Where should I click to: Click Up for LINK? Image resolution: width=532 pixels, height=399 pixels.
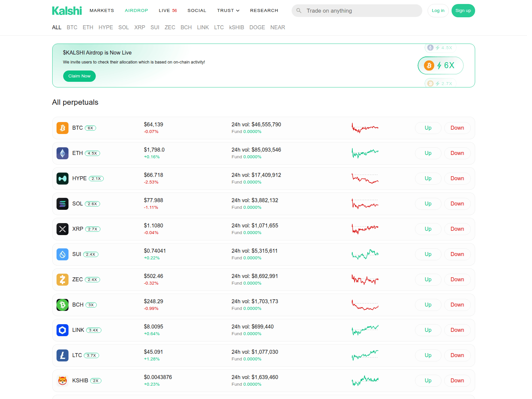click(428, 330)
